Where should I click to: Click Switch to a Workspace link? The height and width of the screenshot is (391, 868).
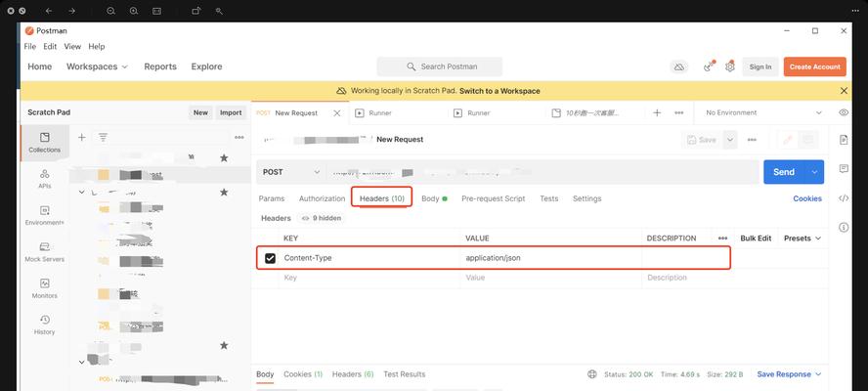(499, 91)
